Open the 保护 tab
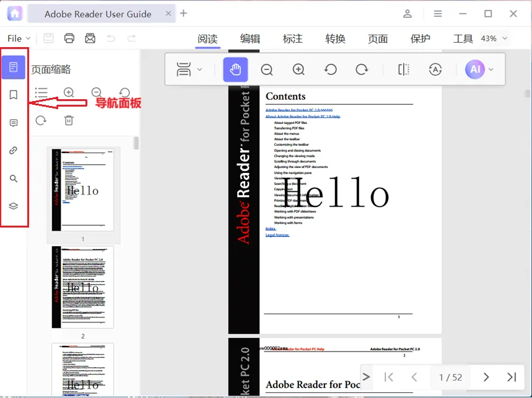This screenshot has width=532, height=398. pyautogui.click(x=421, y=38)
